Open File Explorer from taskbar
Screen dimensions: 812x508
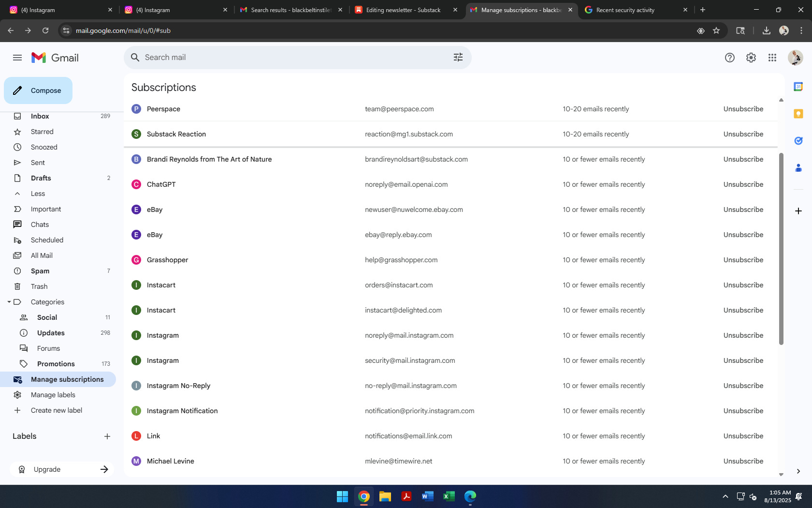pyautogui.click(x=385, y=496)
